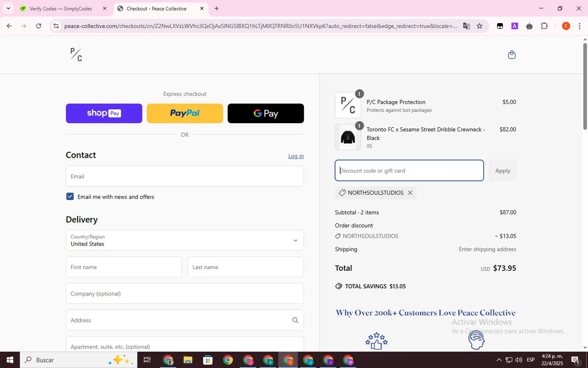Click the Total amount $73.95
This screenshot has height=368, width=588.
click(x=505, y=268)
